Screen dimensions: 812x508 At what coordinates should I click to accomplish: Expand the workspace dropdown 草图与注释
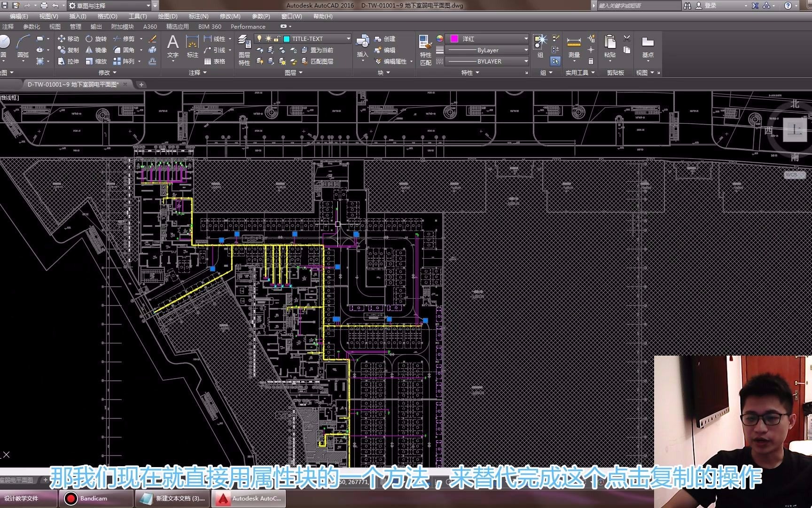coord(148,6)
